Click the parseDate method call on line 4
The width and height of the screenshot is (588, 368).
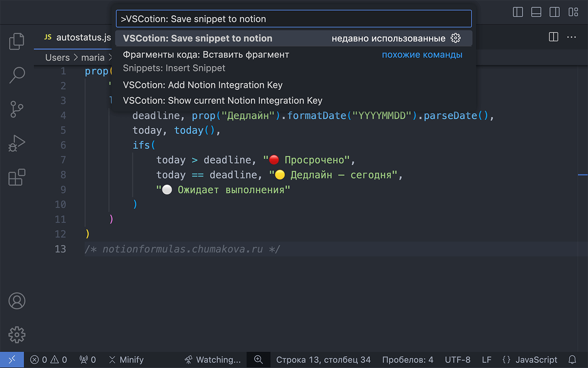pos(450,116)
